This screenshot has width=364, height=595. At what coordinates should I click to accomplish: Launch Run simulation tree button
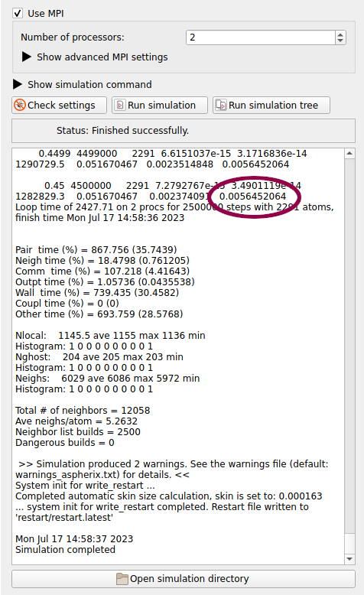pyautogui.click(x=271, y=105)
